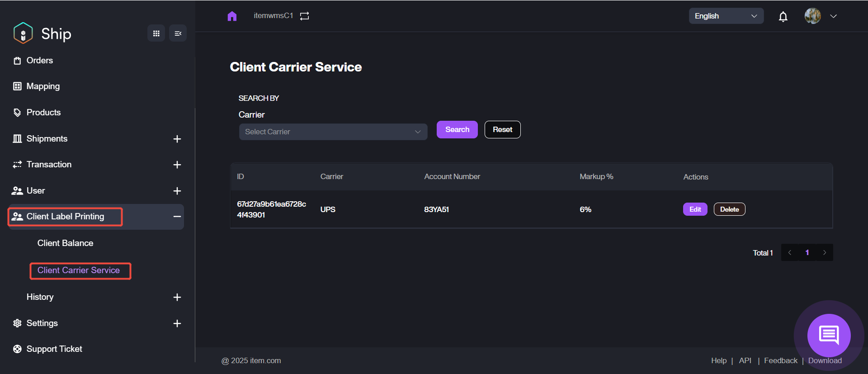The height and width of the screenshot is (374, 868).
Task: Open the chat support bubble
Action: (x=829, y=335)
